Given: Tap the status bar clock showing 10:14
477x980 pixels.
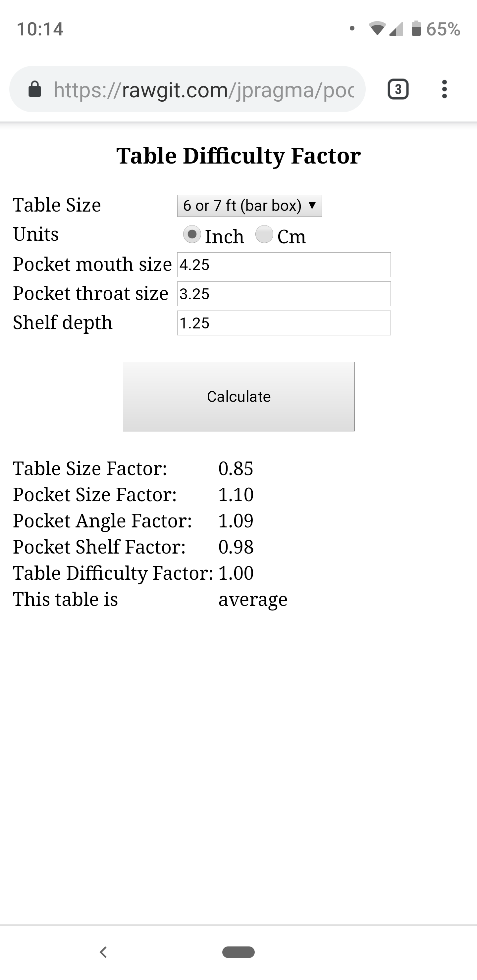Looking at the screenshot, I should (x=40, y=29).
